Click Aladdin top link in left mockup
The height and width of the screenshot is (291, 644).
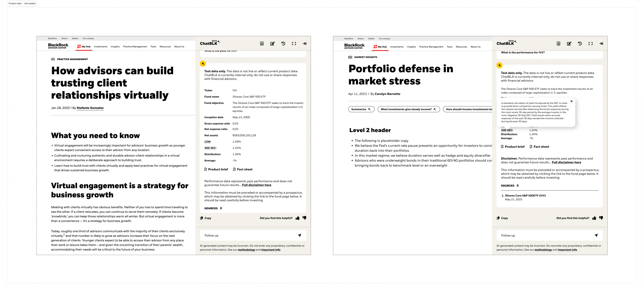(75, 38)
